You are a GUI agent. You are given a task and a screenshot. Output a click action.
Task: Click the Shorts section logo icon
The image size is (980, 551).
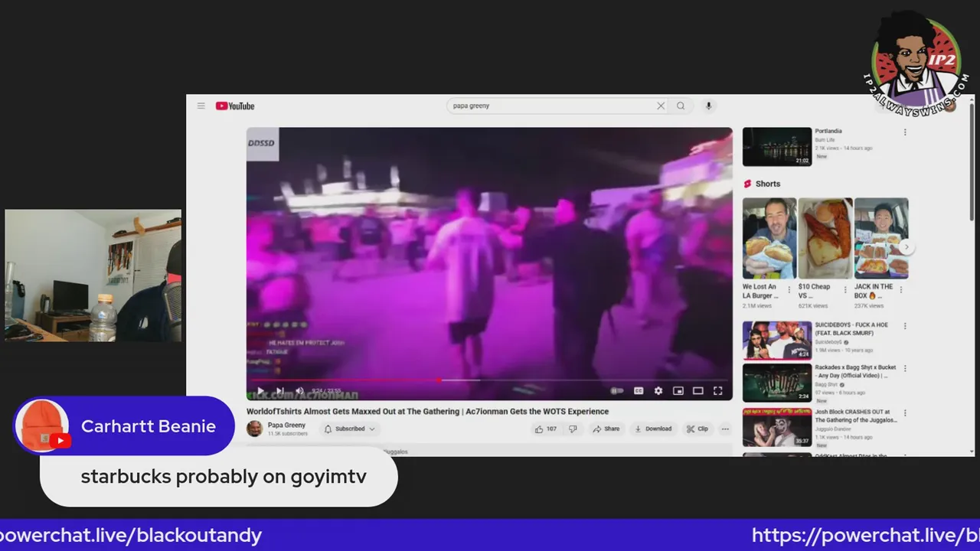[x=748, y=184]
